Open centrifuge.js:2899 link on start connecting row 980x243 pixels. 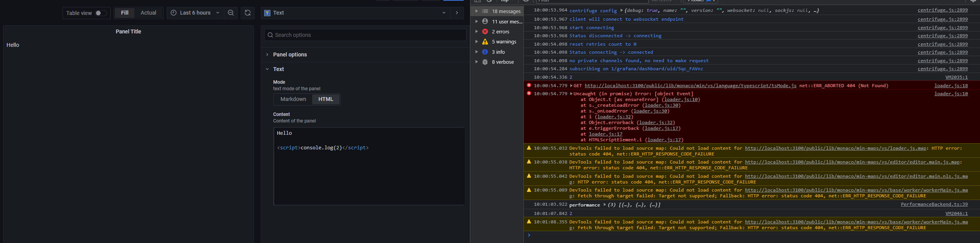tap(943, 28)
